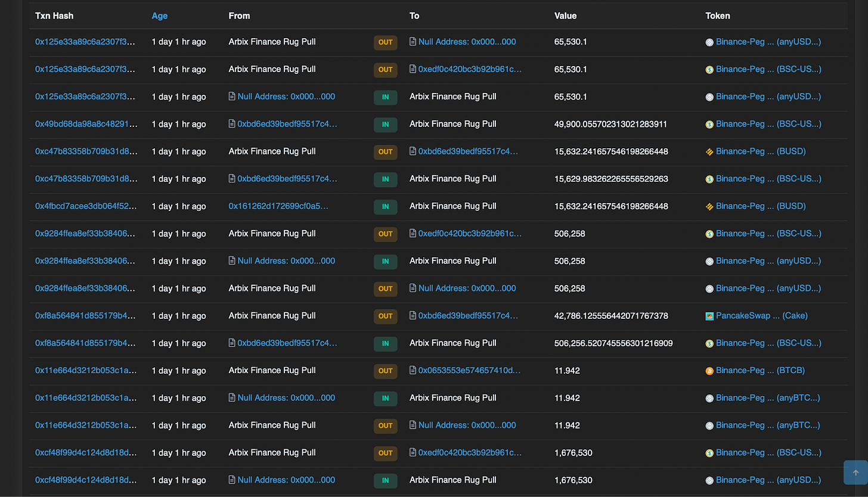868x497 pixels.
Task: Click contract icon beside 0xedf0c420 in 1,676,530 row
Action: (413, 453)
